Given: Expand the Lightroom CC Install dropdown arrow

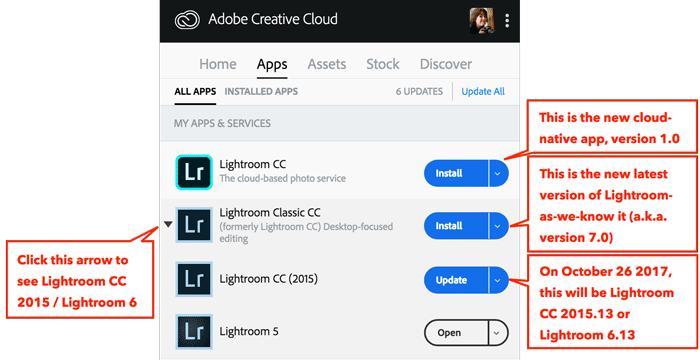Looking at the screenshot, I should pos(499,173).
